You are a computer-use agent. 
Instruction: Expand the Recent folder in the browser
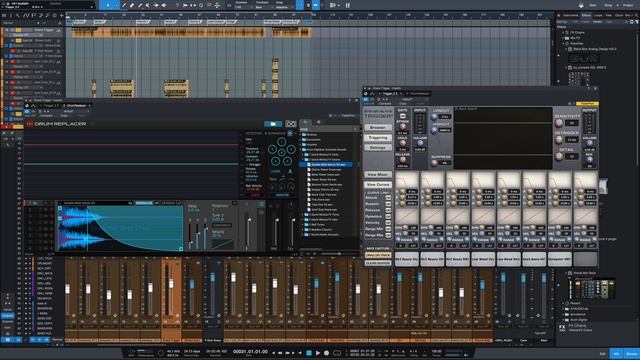(563, 304)
